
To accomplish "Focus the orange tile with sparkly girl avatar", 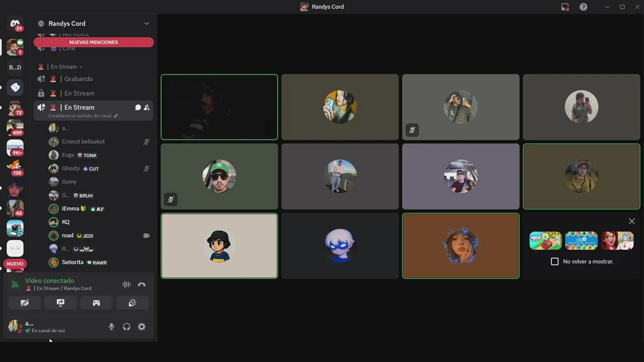I will [461, 246].
